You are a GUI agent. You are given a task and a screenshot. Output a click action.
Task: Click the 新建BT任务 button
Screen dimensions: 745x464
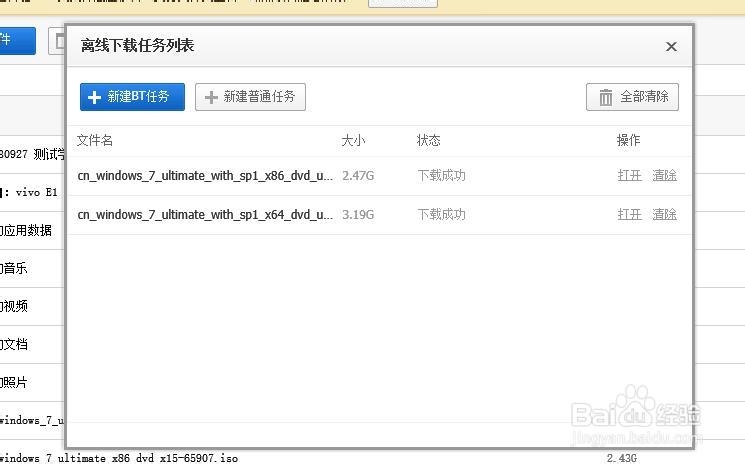(x=132, y=97)
